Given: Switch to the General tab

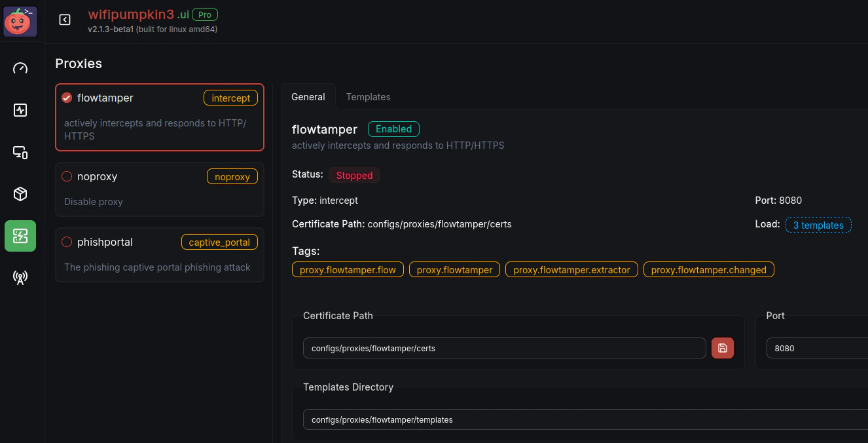Looking at the screenshot, I should (308, 96).
